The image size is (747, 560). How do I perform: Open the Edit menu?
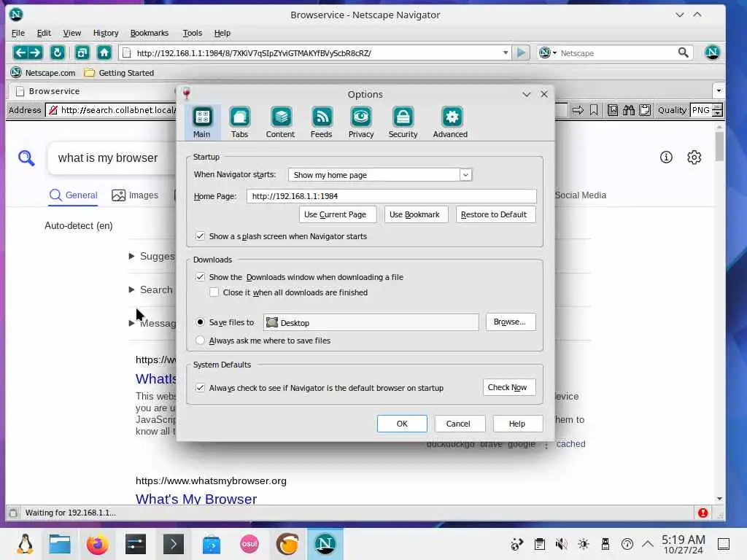(x=44, y=33)
